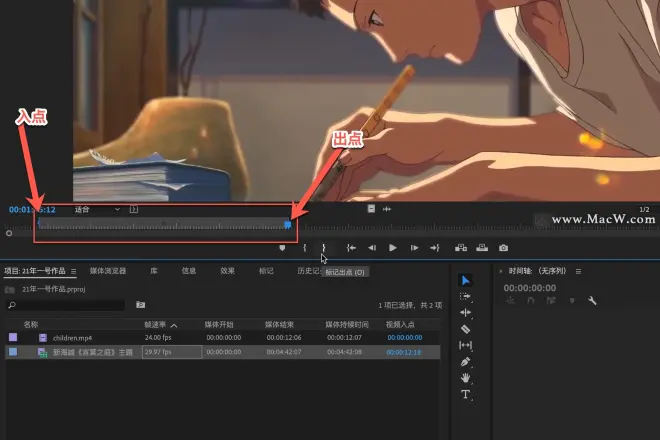
Task: Open the 适合 zoom level dropdown
Action: [x=97, y=209]
